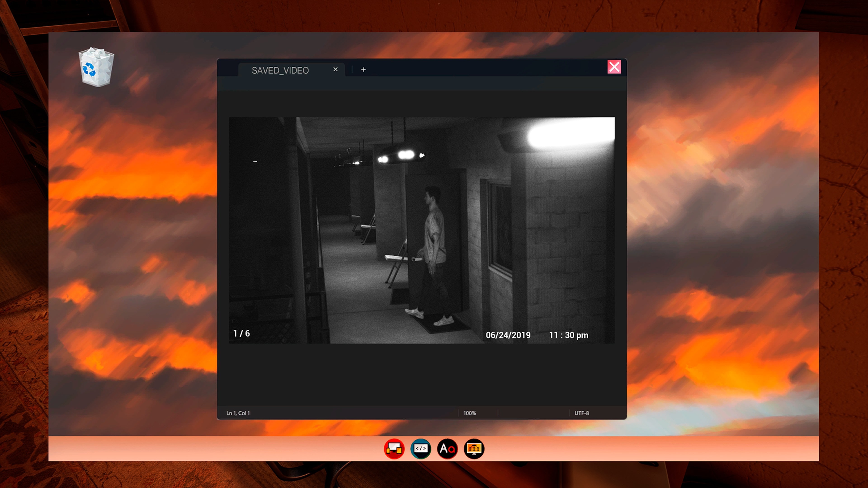
Task: Open the Aa typography app from the taskbar
Action: [x=448, y=449]
